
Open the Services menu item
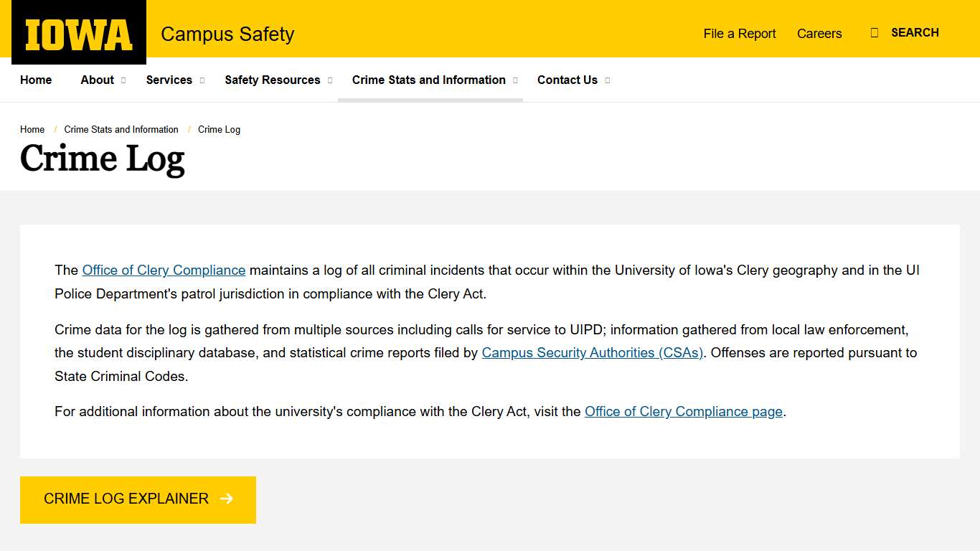click(169, 80)
